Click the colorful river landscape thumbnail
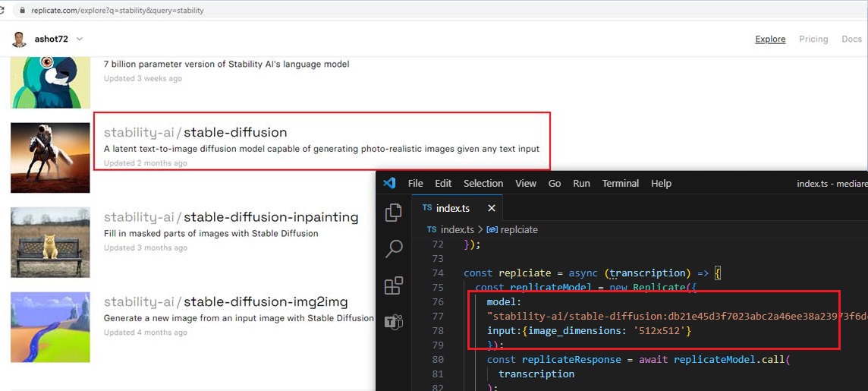868x391 pixels. 50,327
